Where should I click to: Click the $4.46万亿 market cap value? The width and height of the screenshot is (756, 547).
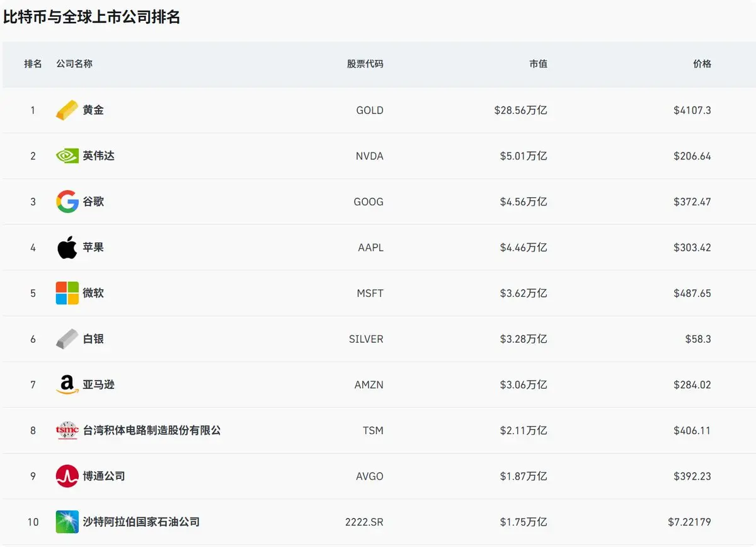click(x=524, y=248)
